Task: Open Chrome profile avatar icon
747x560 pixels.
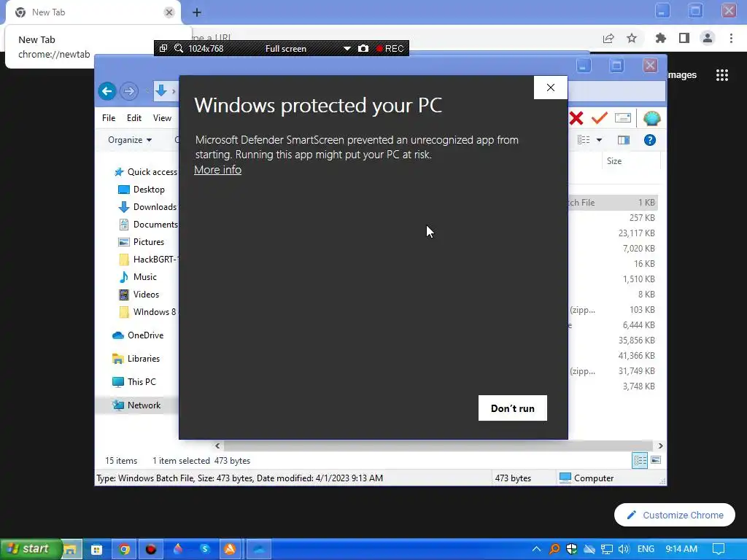Action: 708,38
